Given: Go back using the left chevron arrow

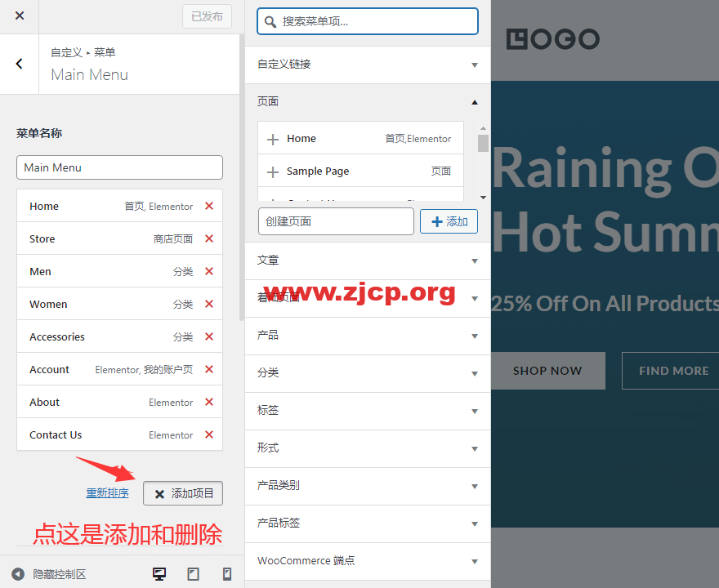Looking at the screenshot, I should 20,64.
